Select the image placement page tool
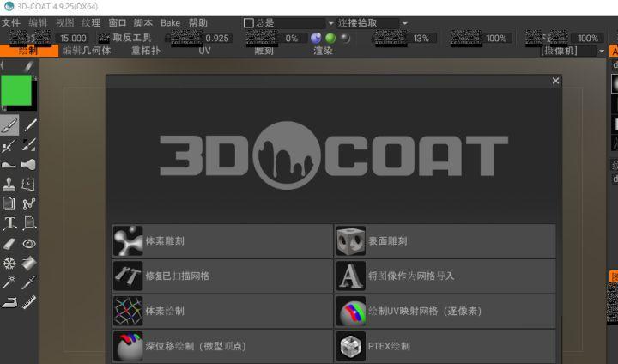The image size is (618, 364). tap(29, 223)
